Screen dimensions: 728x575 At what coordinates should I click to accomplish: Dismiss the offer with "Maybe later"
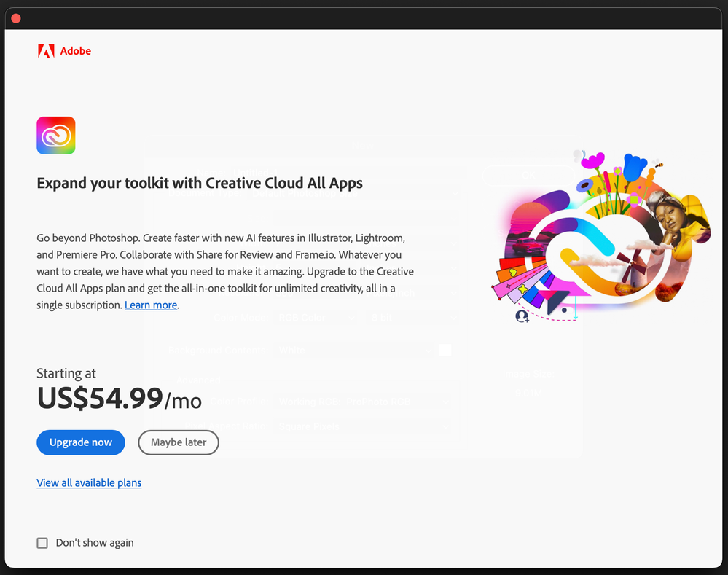tap(178, 442)
